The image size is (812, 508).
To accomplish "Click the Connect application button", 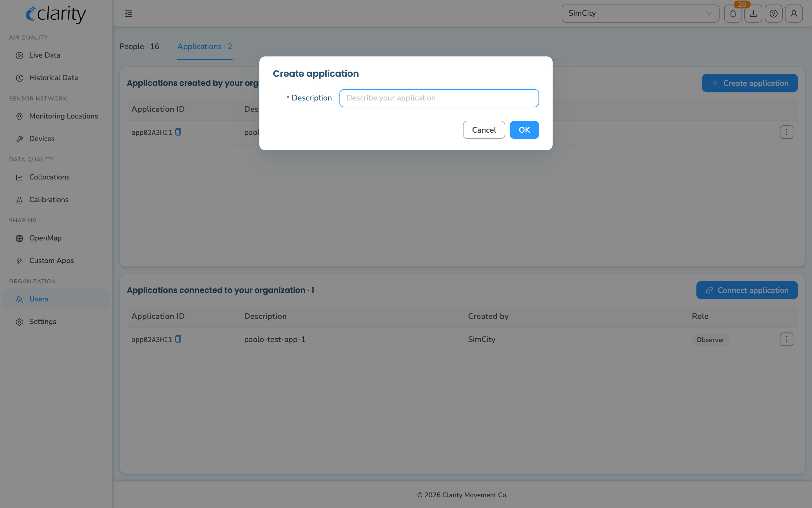I will tap(747, 290).
